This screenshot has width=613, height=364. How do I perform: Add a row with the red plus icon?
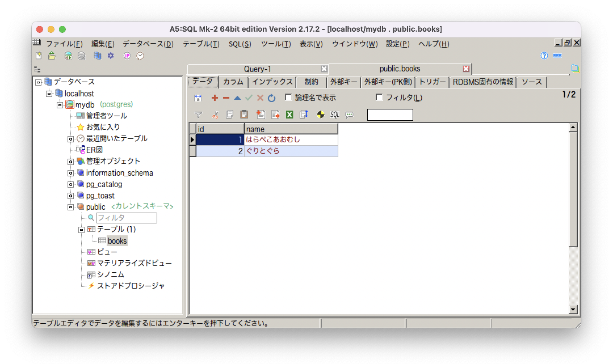tap(214, 98)
